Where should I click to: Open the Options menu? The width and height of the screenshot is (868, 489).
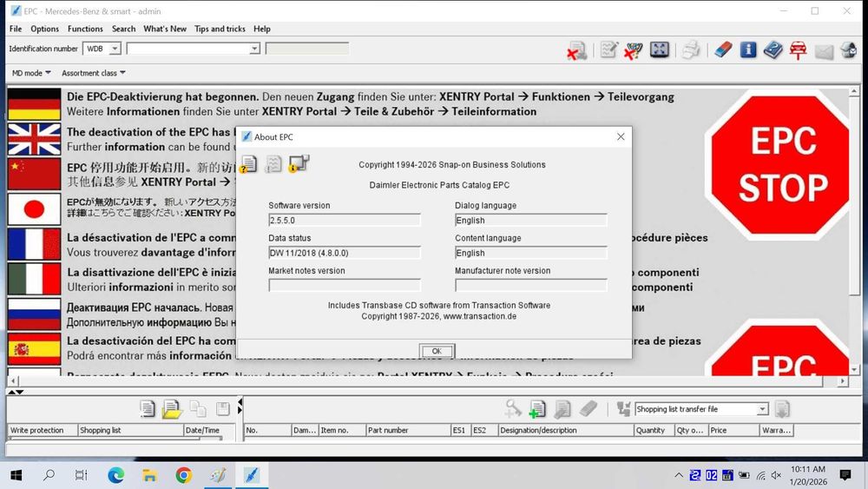coord(44,29)
